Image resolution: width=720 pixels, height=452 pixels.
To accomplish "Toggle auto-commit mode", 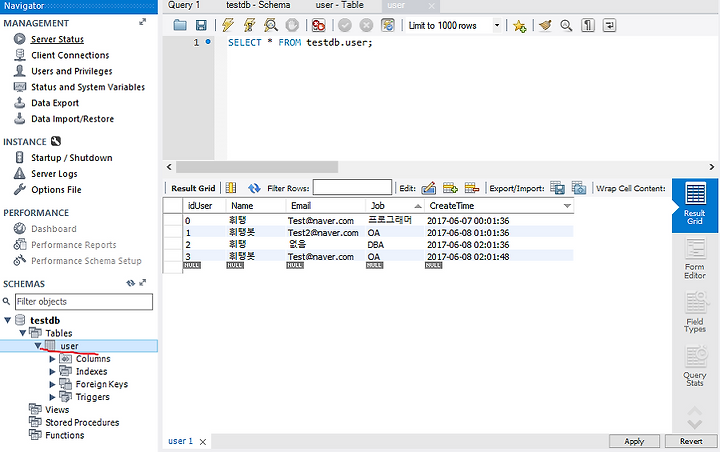I will point(388,25).
